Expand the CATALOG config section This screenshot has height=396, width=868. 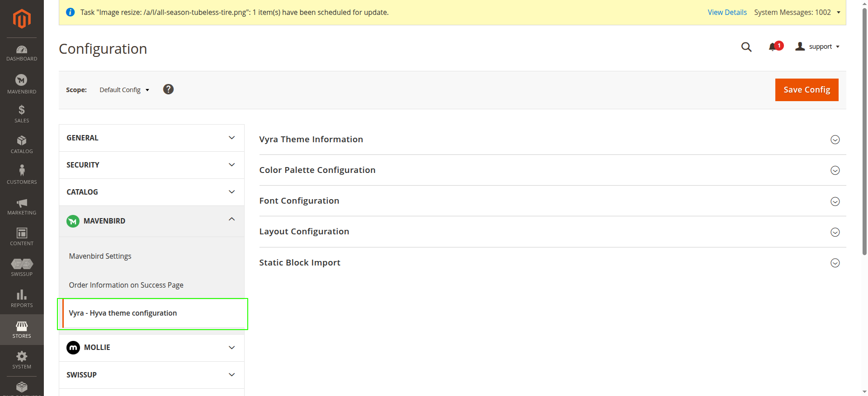[151, 192]
